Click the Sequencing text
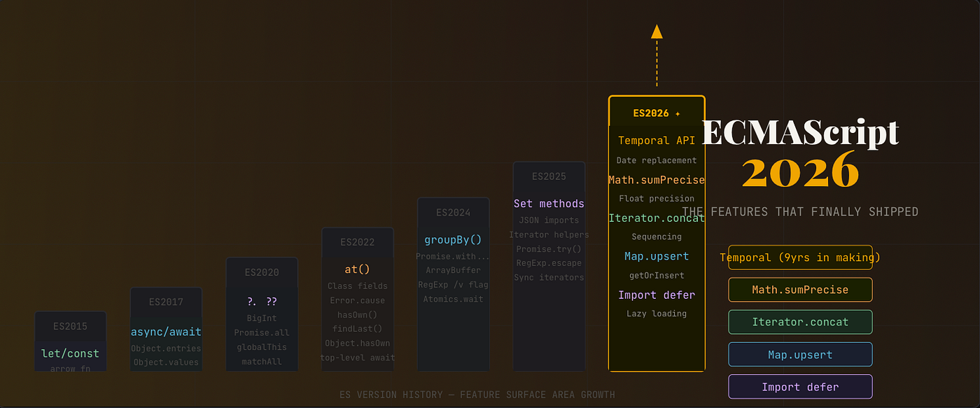Screen dimensions: 980x408 click(x=657, y=237)
